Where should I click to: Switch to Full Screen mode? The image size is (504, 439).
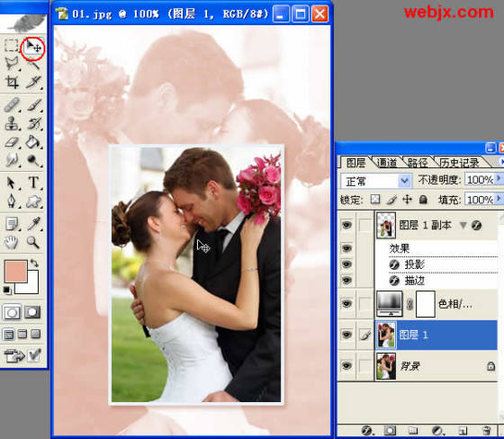pos(35,334)
